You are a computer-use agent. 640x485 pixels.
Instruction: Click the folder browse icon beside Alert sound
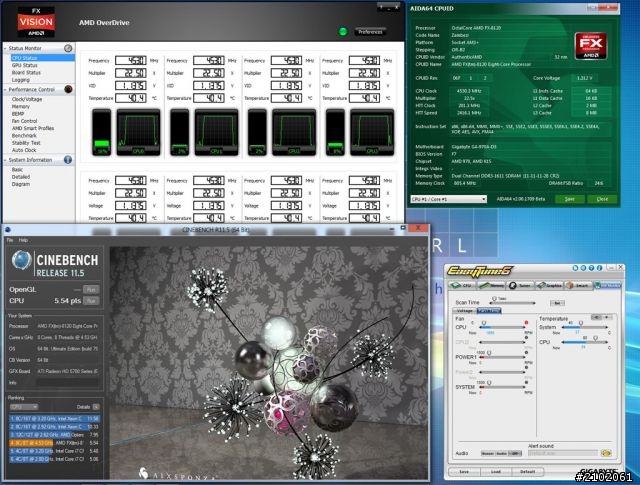click(606, 453)
